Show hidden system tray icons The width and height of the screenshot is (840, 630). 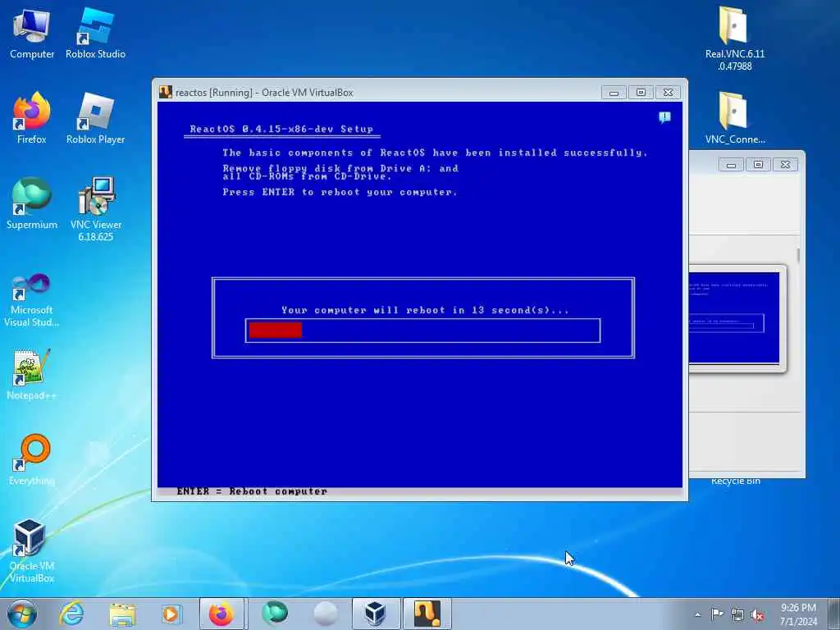pyautogui.click(x=697, y=614)
